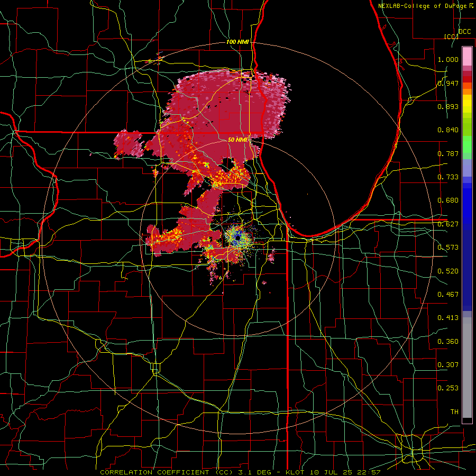Click the KLOT radar site center clutter

237,237
